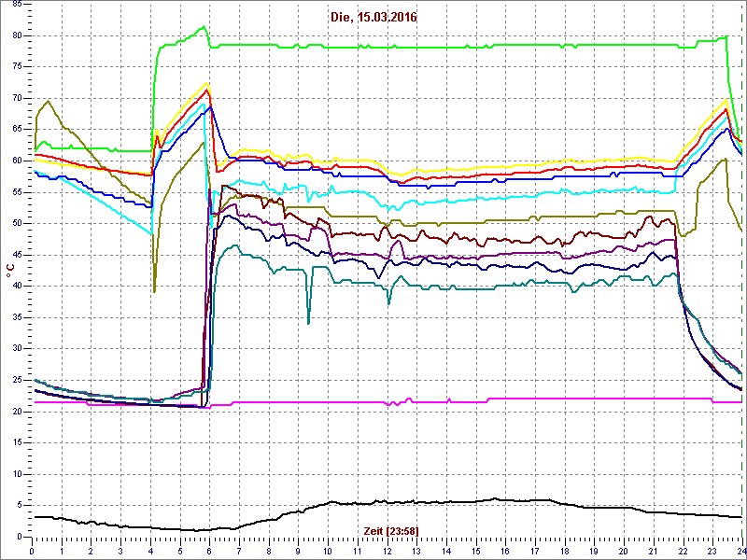This screenshot has height=560, width=747.
Task: Select the 30 tick label on temperature axis
Action: [16, 349]
